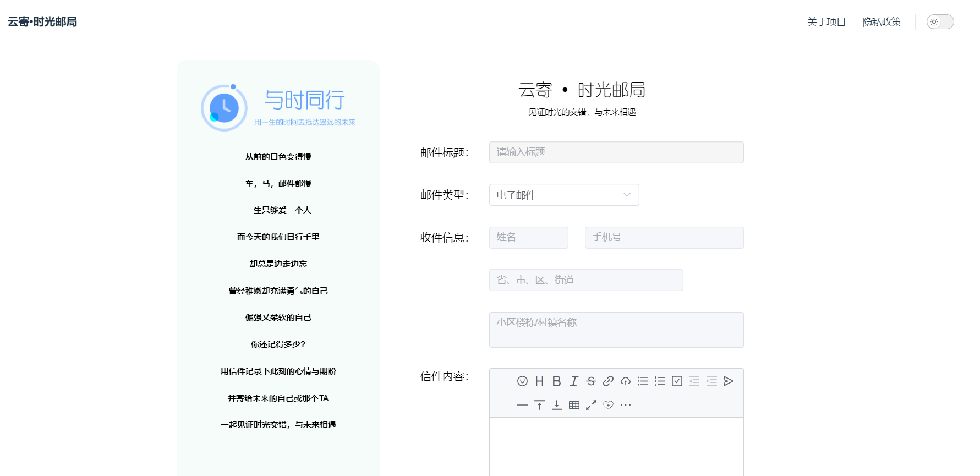Viewport: 980px width, 476px height.
Task: Toggle italic formatting in letter editor
Action: pyautogui.click(x=574, y=381)
